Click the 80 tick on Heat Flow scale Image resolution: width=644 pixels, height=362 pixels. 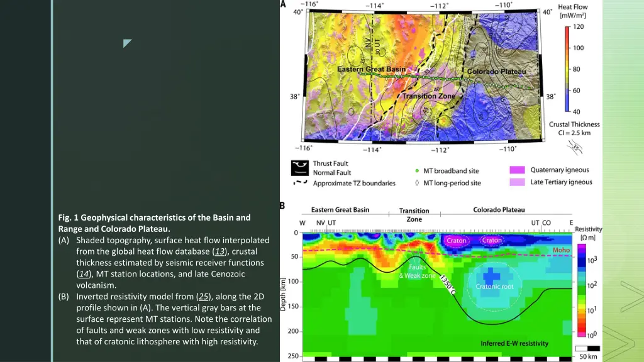[x=577, y=69]
